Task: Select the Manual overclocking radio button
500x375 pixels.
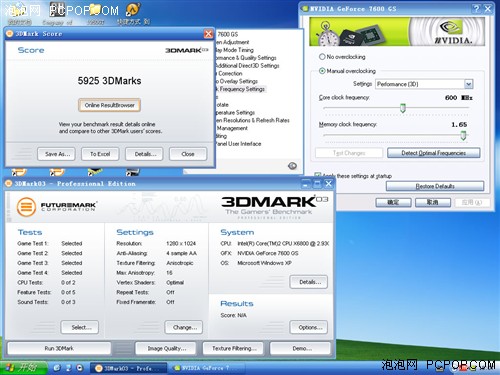Action: coord(322,71)
